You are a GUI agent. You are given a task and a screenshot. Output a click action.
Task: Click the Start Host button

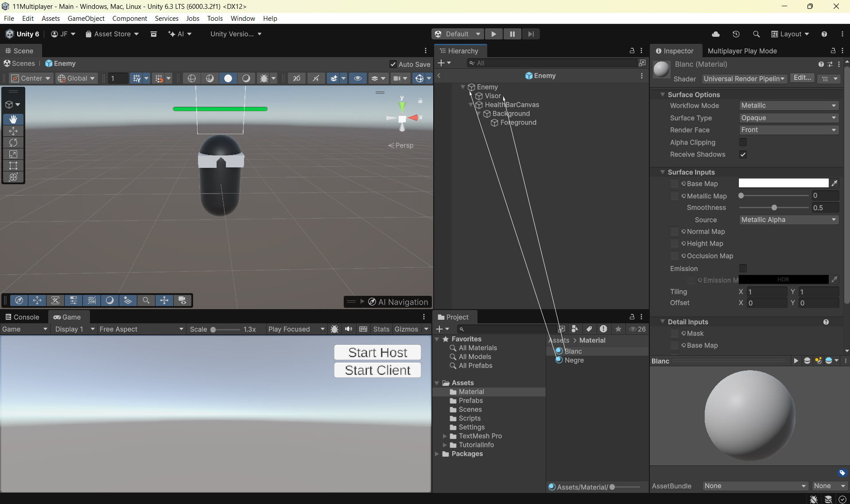click(x=377, y=353)
